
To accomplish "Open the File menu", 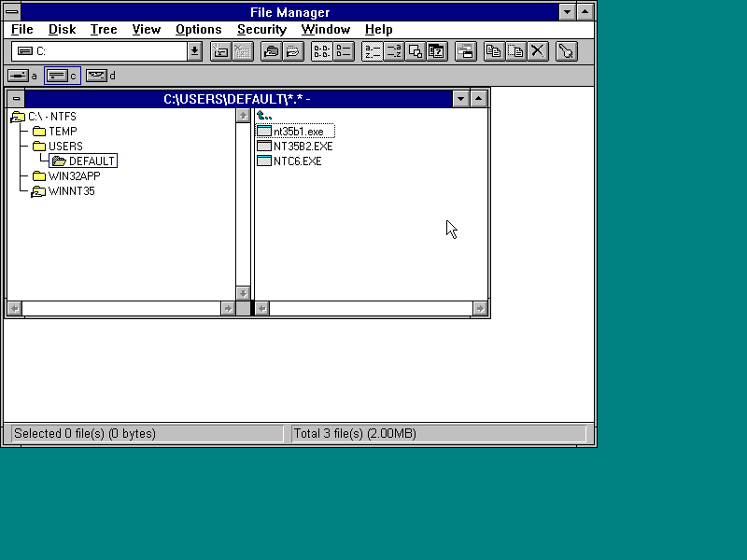I will point(21,30).
